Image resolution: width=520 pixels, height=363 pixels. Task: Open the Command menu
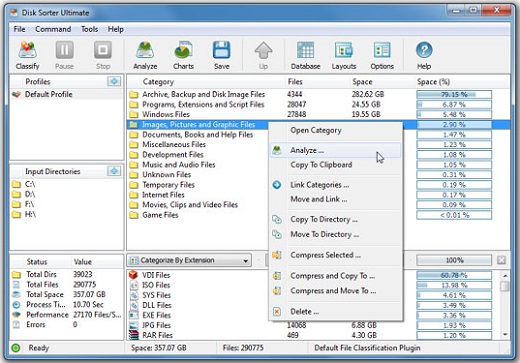(x=53, y=29)
